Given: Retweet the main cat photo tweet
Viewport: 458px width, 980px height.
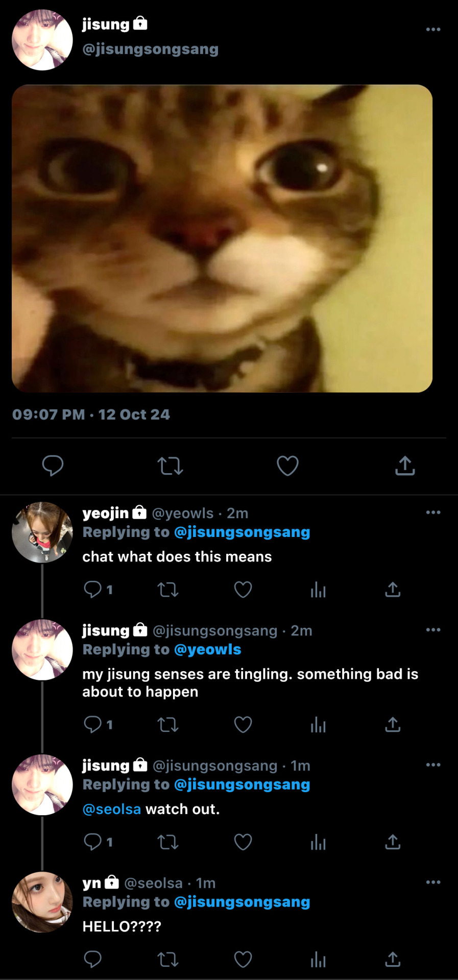Looking at the screenshot, I should click(x=170, y=465).
